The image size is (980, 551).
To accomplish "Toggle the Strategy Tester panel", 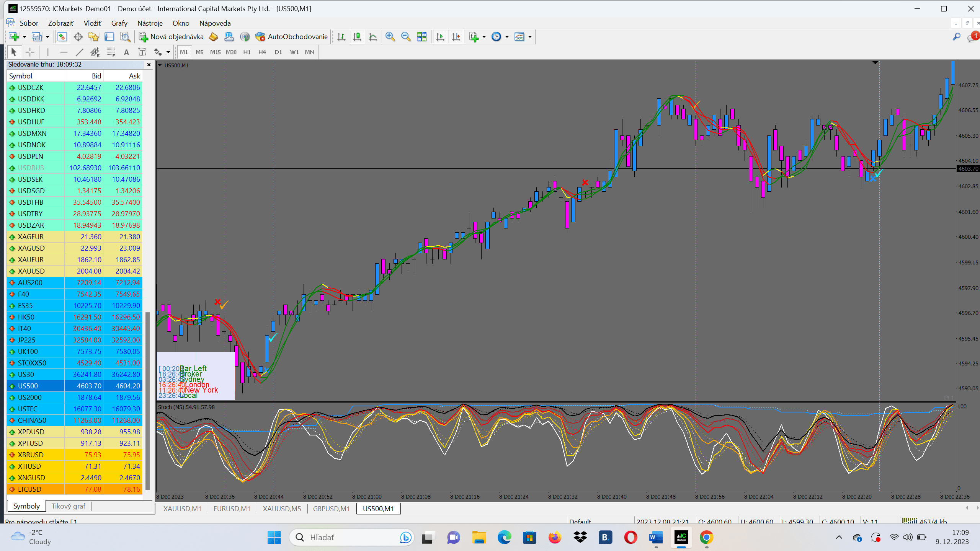I will pyautogui.click(x=125, y=37).
